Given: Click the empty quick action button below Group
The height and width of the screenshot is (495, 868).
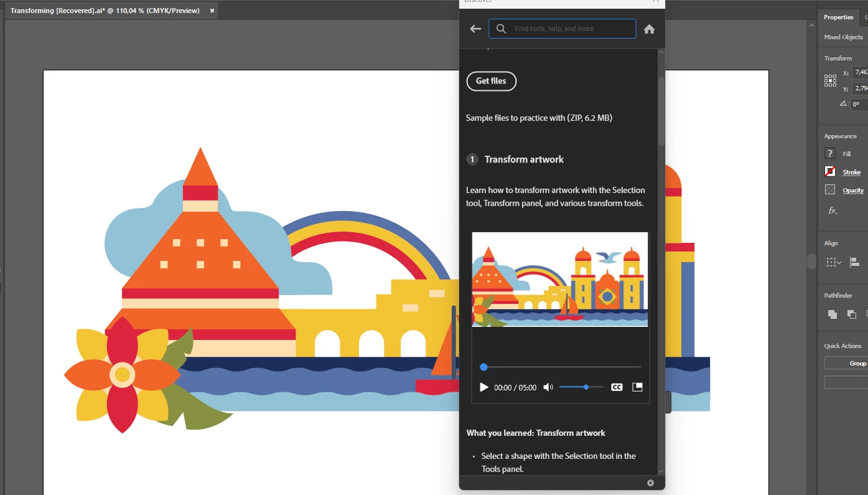Looking at the screenshot, I should pyautogui.click(x=846, y=382).
